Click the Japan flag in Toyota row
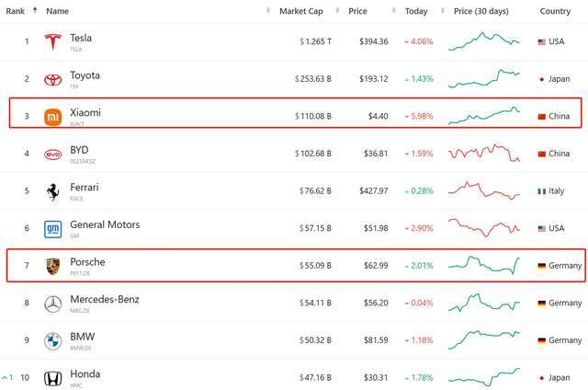The image size is (588, 390). pyautogui.click(x=541, y=79)
